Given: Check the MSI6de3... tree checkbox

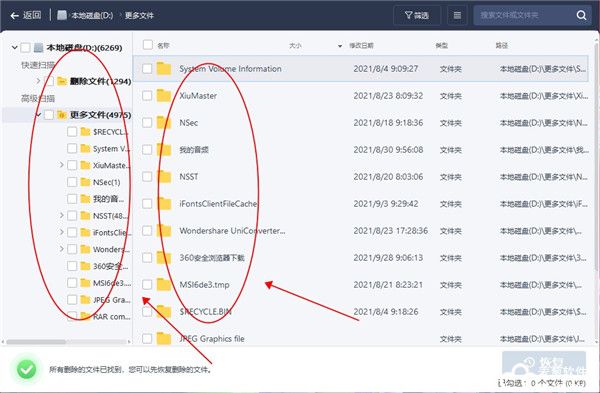Looking at the screenshot, I should [72, 283].
